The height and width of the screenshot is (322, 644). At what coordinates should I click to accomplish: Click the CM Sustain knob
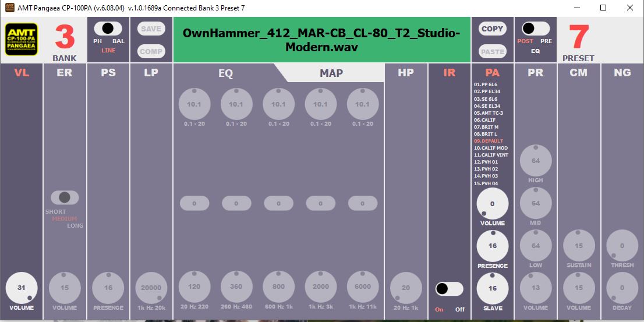tap(579, 246)
